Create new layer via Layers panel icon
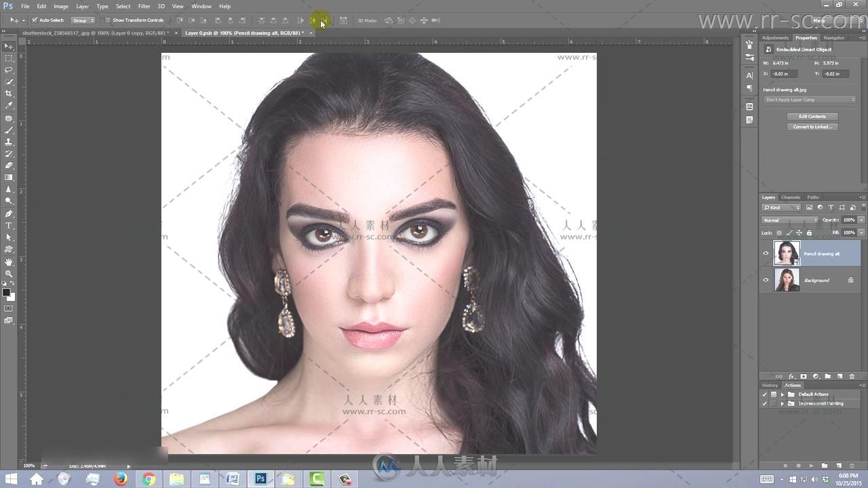The height and width of the screenshot is (488, 868). point(840,376)
